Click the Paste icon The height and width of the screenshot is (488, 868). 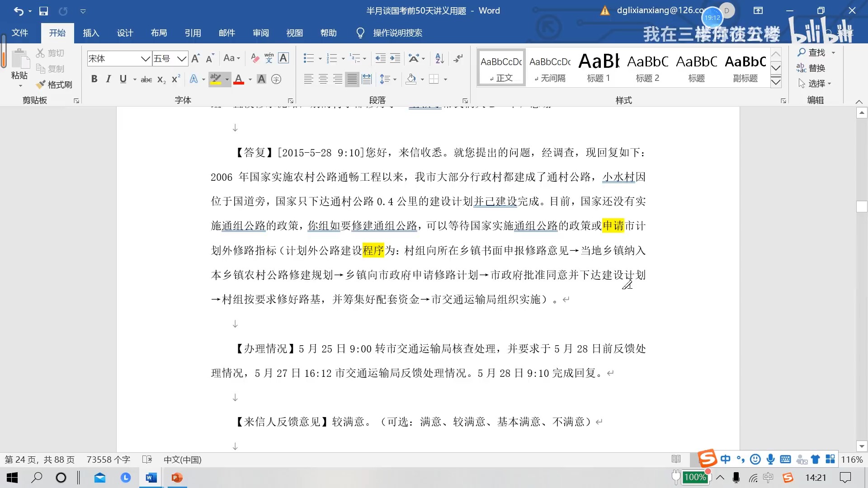point(19,59)
